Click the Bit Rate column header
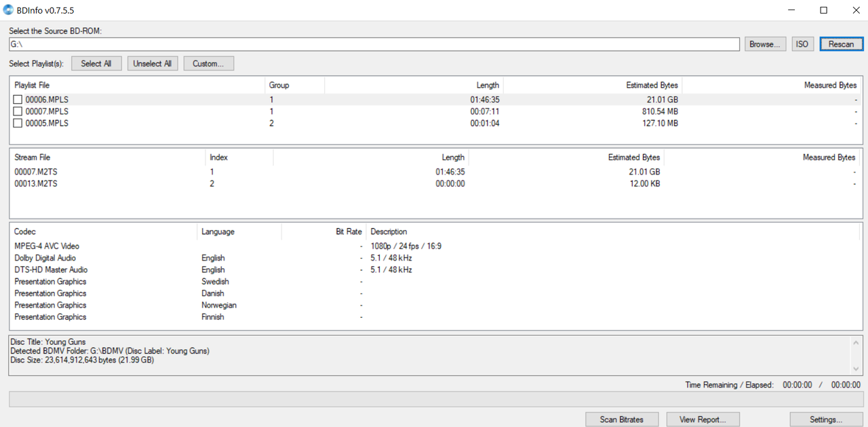This screenshot has height=427, width=868. click(323, 232)
